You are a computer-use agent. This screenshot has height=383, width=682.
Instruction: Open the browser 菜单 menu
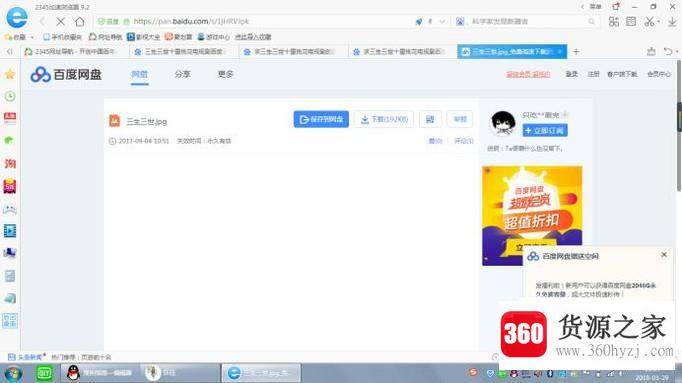coord(595,7)
